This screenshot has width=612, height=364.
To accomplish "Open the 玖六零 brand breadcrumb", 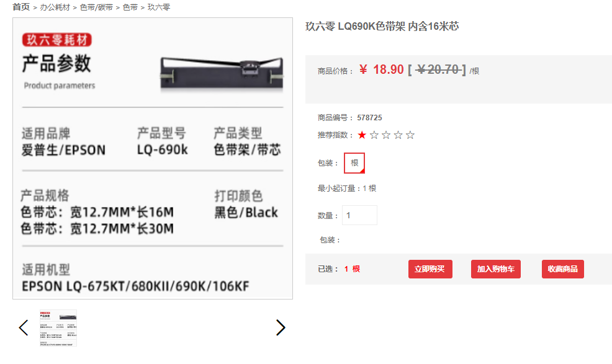I will coord(159,7).
